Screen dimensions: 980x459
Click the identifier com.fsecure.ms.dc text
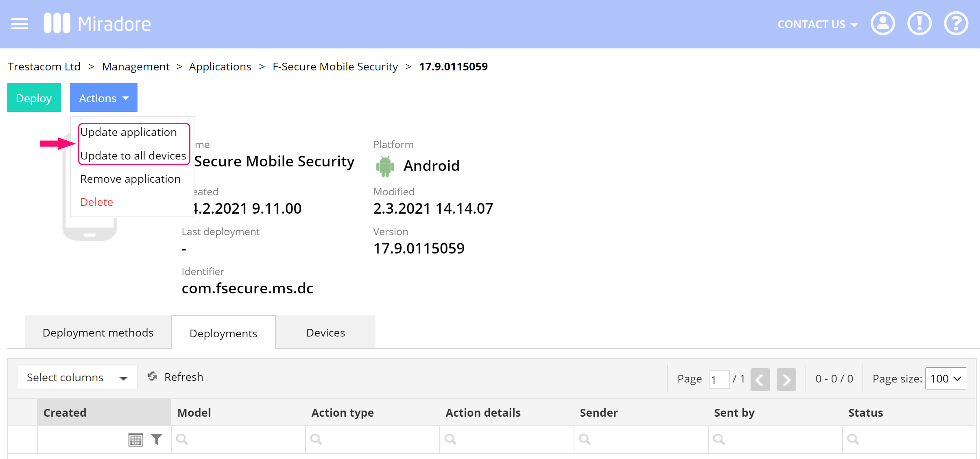pos(247,288)
